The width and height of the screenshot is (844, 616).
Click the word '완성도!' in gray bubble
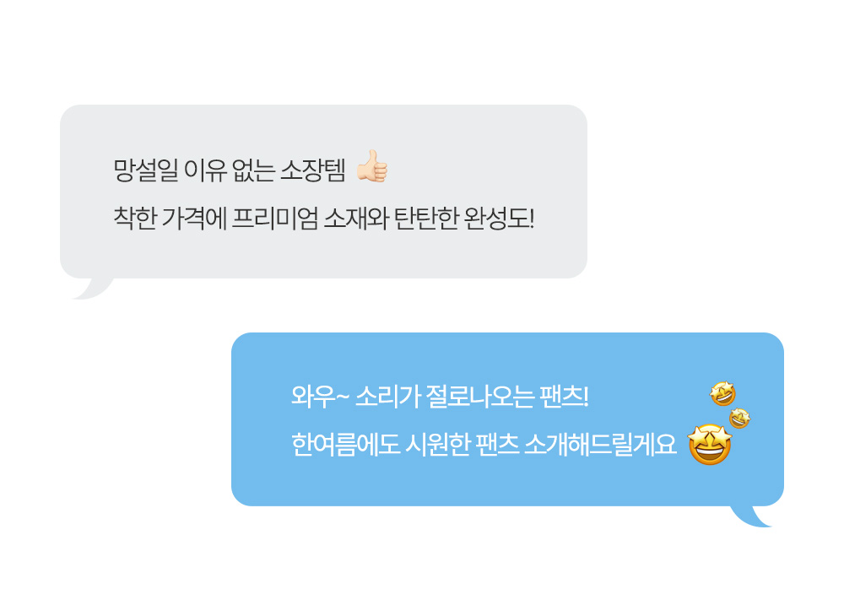point(499,219)
